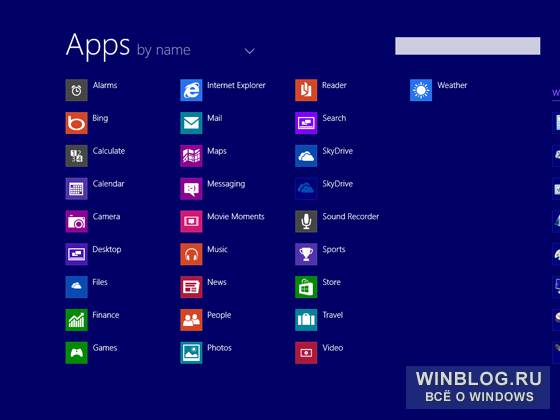This screenshot has height=420, width=560.
Task: Click the 'Games' label text
Action: (x=105, y=348)
